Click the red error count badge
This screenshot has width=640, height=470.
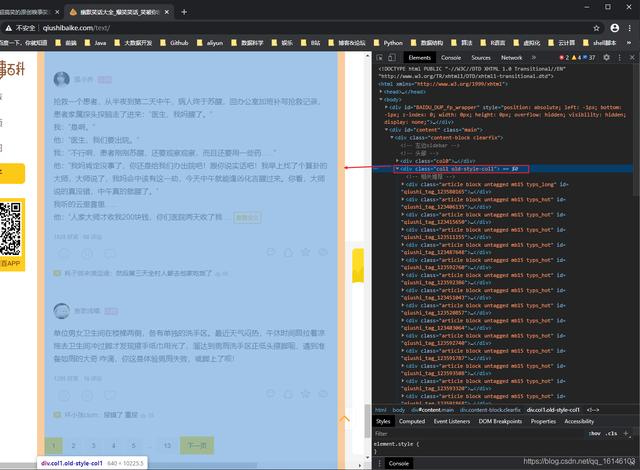564,58
